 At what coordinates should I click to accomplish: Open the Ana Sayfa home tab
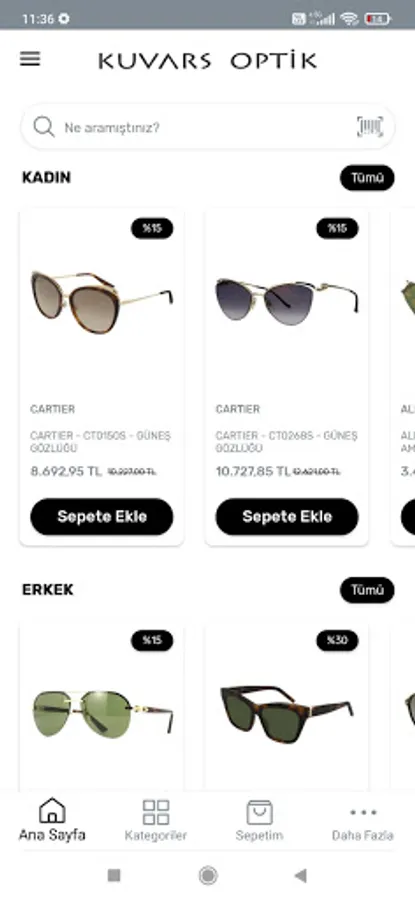[52, 820]
